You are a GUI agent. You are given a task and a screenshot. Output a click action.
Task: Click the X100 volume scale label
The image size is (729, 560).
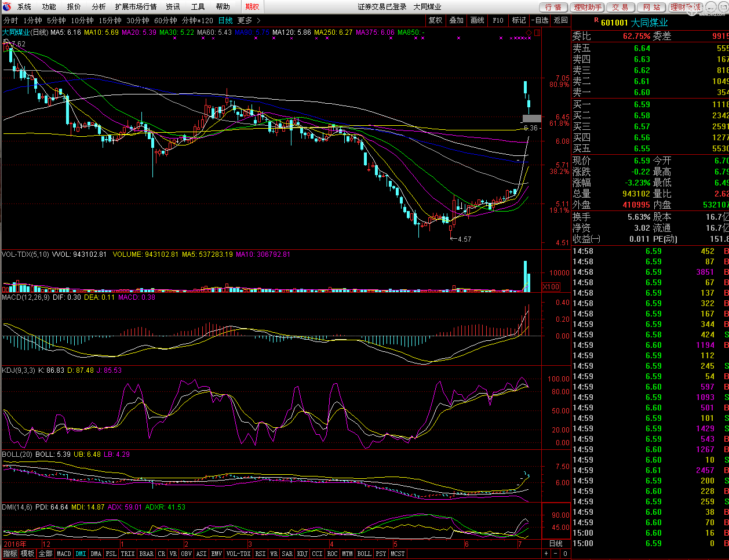coord(551,287)
